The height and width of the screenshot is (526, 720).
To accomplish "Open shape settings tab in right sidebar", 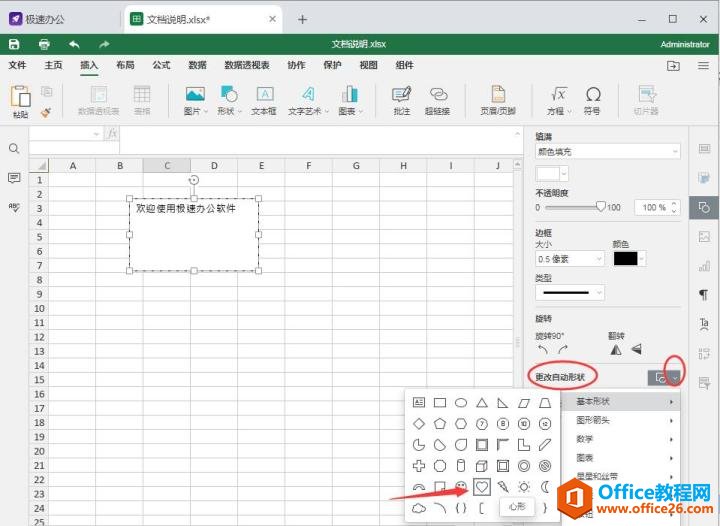I will [704, 207].
